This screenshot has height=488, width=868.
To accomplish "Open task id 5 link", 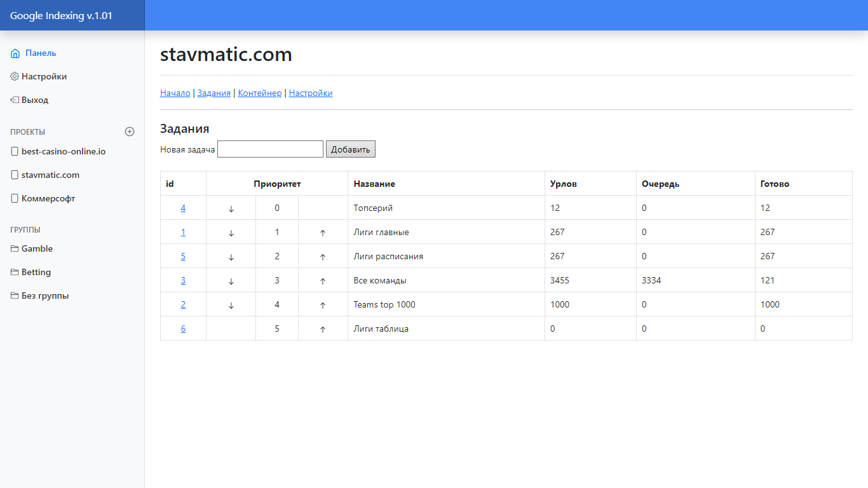I will point(183,256).
